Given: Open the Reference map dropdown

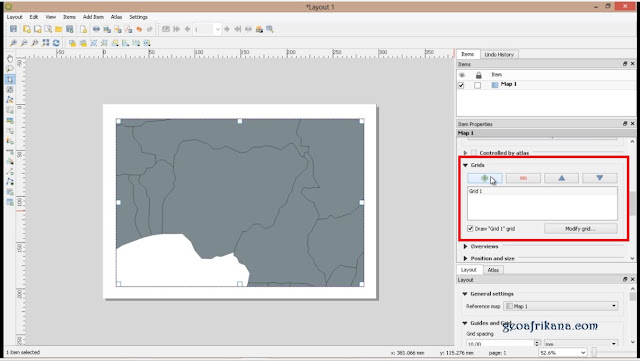Looking at the screenshot, I should coord(561,306).
